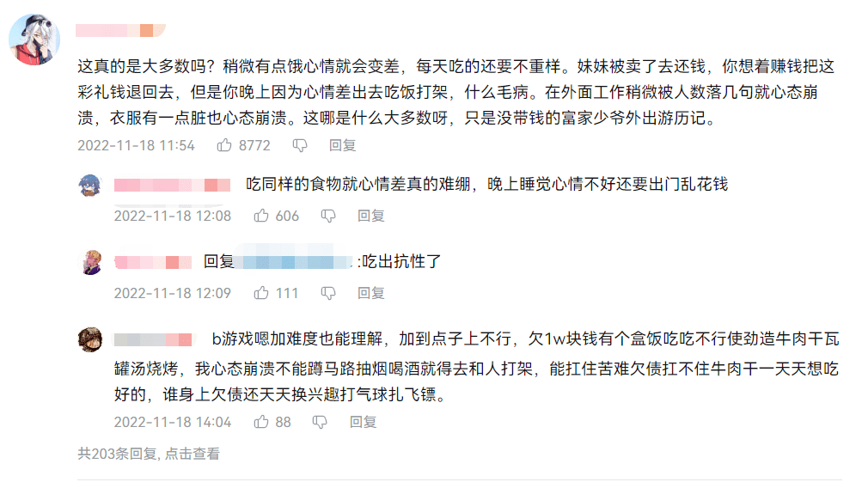Open avatar of the 12:08 replier
This screenshot has width=868, height=482.
coord(91,186)
